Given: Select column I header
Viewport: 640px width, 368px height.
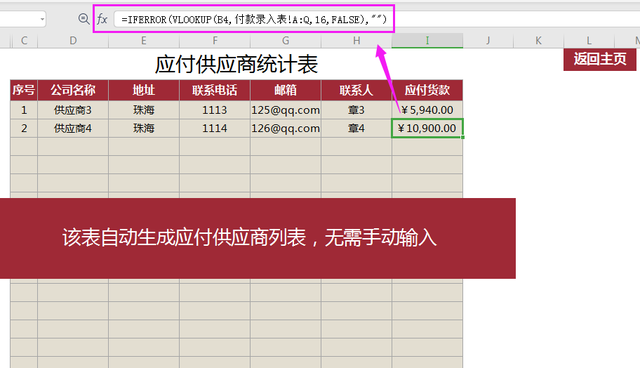Looking at the screenshot, I should 427,41.
